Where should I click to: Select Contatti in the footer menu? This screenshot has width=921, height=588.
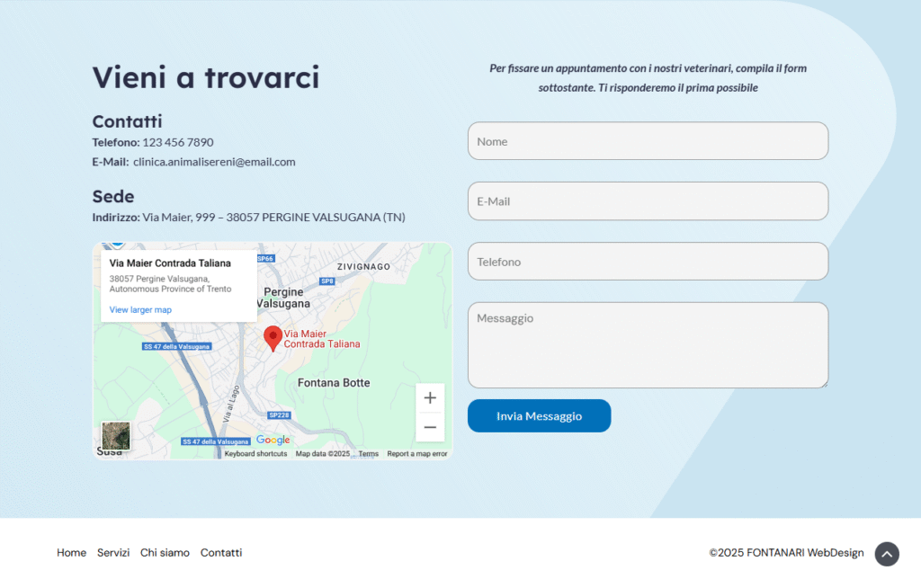221,553
